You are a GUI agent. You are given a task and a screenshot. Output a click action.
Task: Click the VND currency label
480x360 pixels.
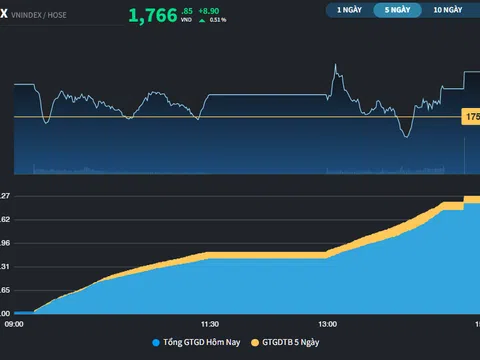click(186, 20)
